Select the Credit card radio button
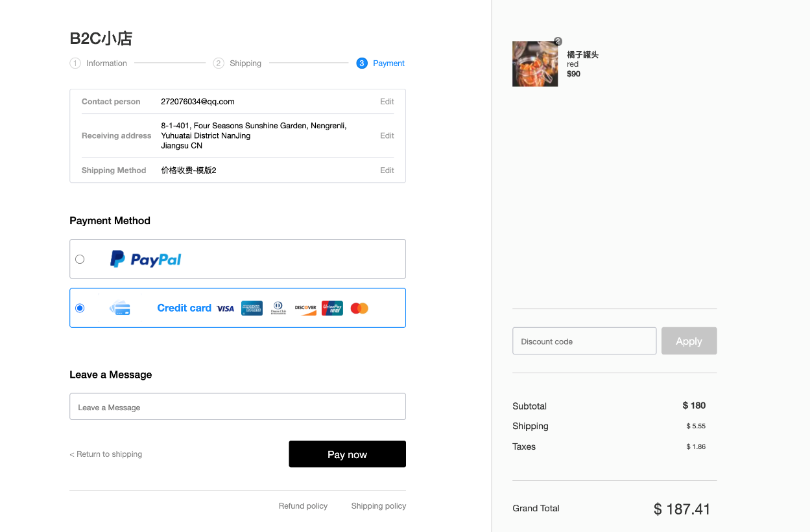Screen dimensions: 810x532 (x=80, y=308)
